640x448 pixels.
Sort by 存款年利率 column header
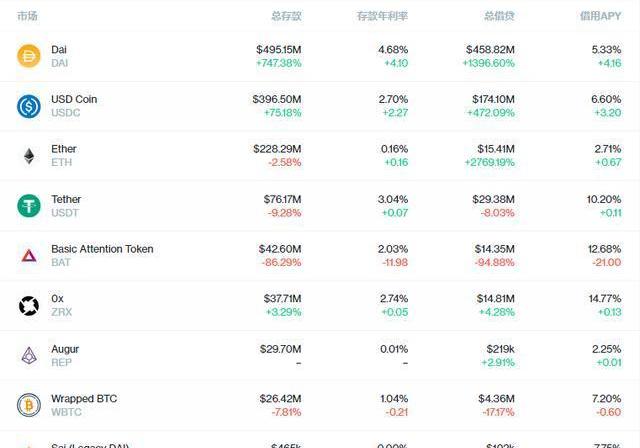point(382,16)
